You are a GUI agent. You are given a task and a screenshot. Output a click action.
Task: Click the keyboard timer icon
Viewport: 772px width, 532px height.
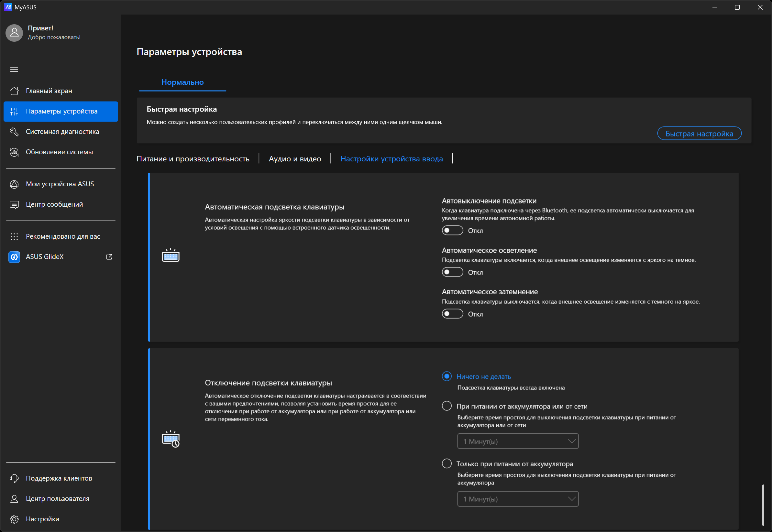click(171, 439)
